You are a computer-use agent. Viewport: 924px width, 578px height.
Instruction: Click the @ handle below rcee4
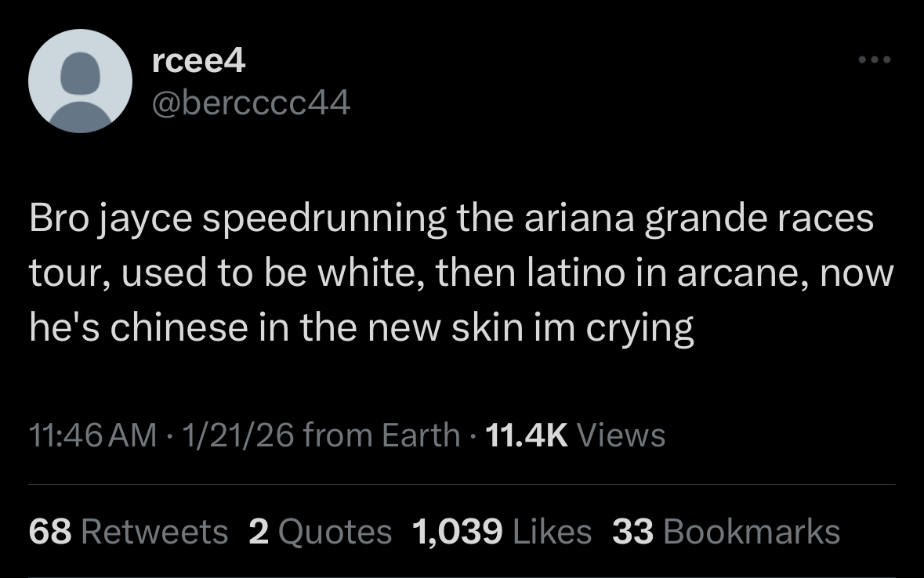[x=251, y=101]
